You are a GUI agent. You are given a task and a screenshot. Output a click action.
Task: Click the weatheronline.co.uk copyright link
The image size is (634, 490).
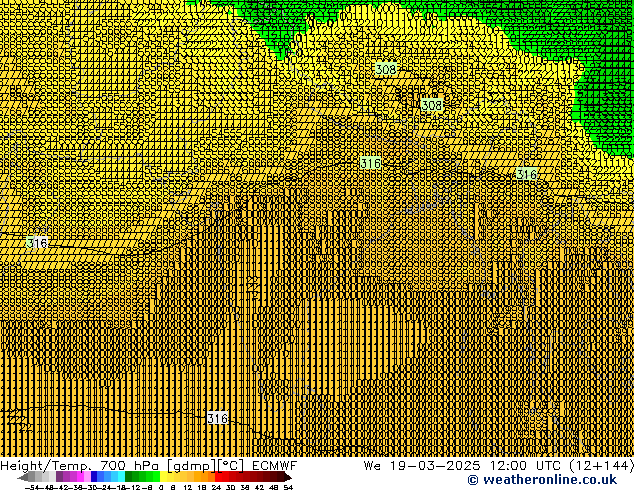coord(542,480)
